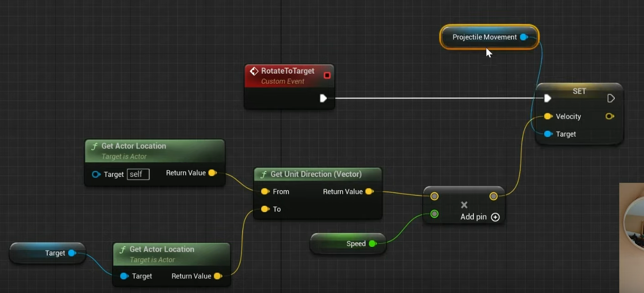Screen dimensions: 644x293
Task: Click the self field in Get Actor Location
Action: (x=138, y=174)
